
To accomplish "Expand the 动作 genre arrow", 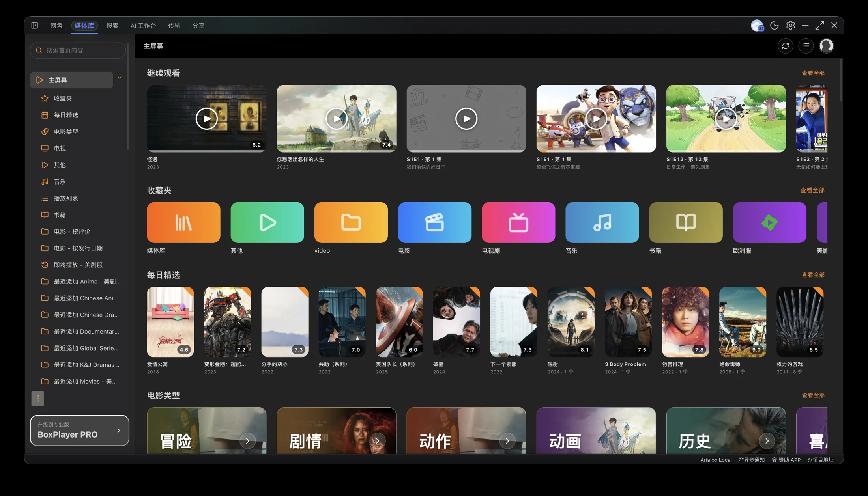I will (507, 441).
